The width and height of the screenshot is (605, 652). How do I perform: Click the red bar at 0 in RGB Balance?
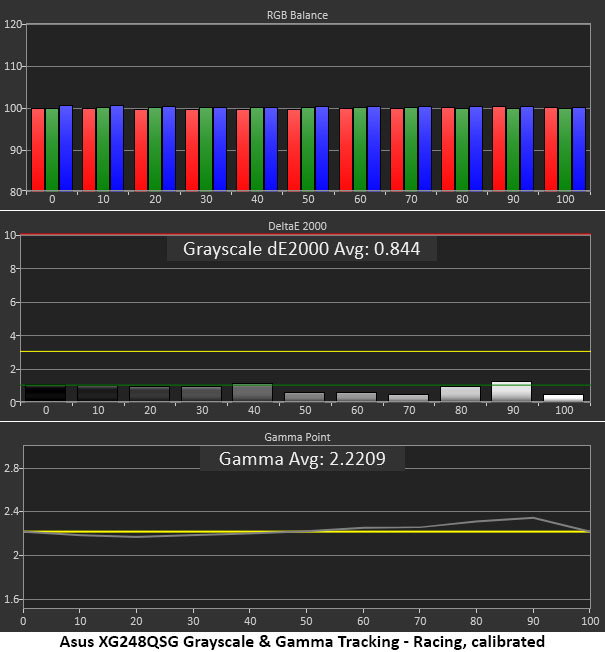[x=38, y=150]
